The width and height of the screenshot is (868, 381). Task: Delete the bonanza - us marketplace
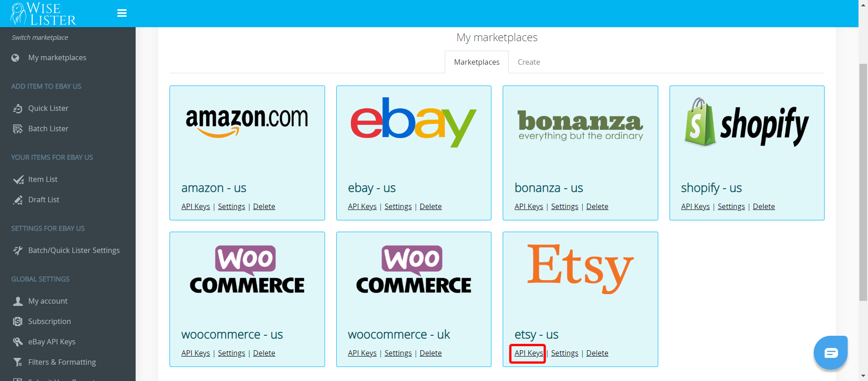597,206
